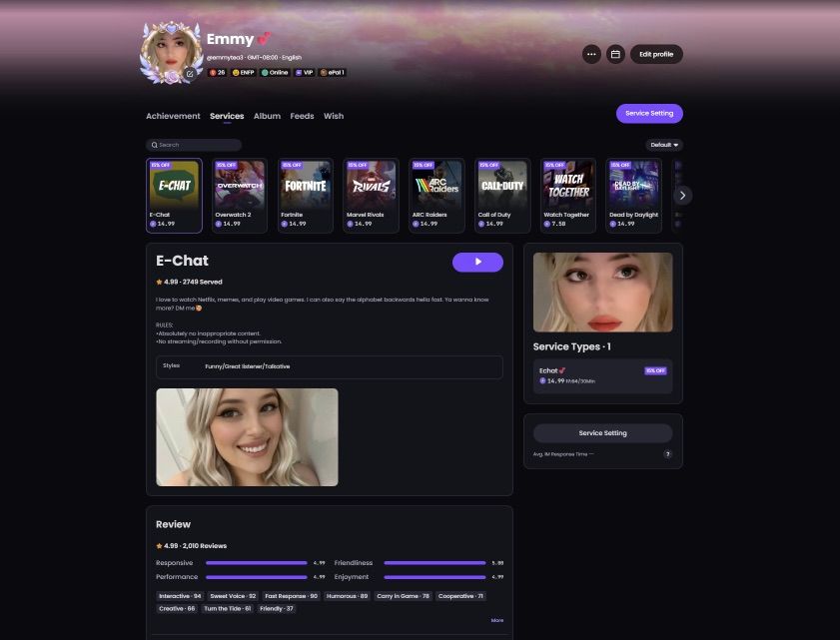The width and height of the screenshot is (840, 640).
Task: Expand review tags with More link
Action: coord(497,620)
